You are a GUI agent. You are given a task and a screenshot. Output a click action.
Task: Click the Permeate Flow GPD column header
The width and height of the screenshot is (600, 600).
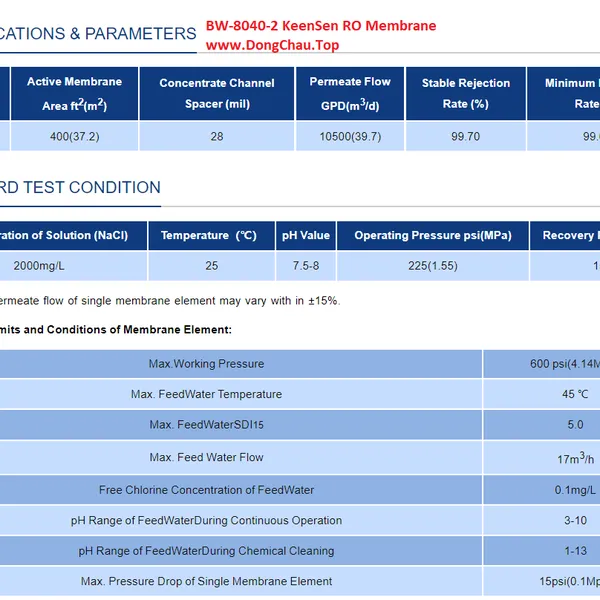click(350, 94)
